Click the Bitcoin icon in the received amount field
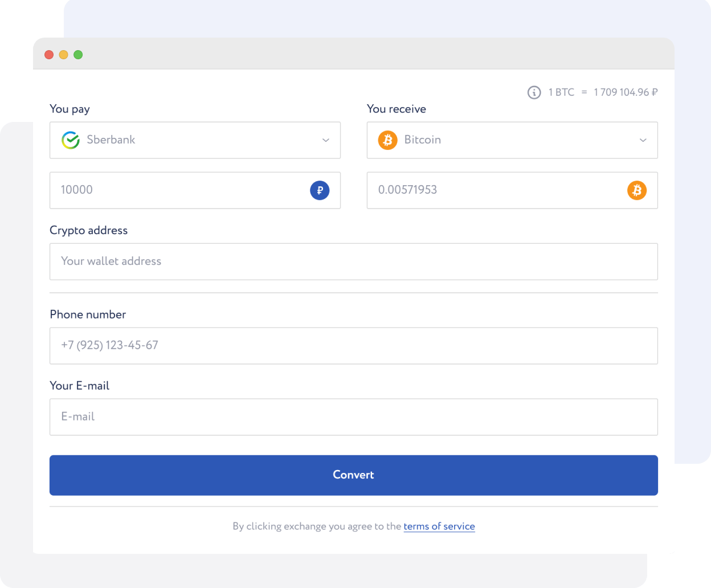The height and width of the screenshot is (588, 711). pyautogui.click(x=637, y=190)
